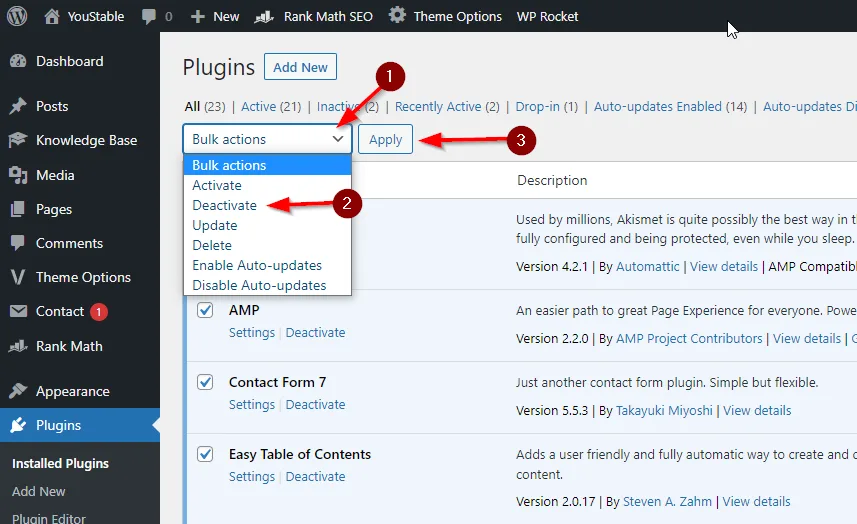The height and width of the screenshot is (524, 857).
Task: Click the Theme Options gear icon
Action: (397, 15)
